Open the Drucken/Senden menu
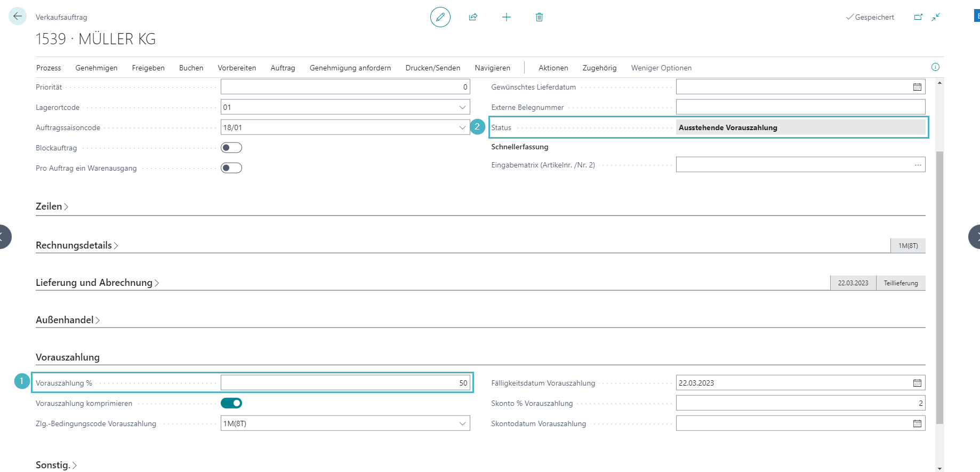The image size is (980, 472). (432, 68)
